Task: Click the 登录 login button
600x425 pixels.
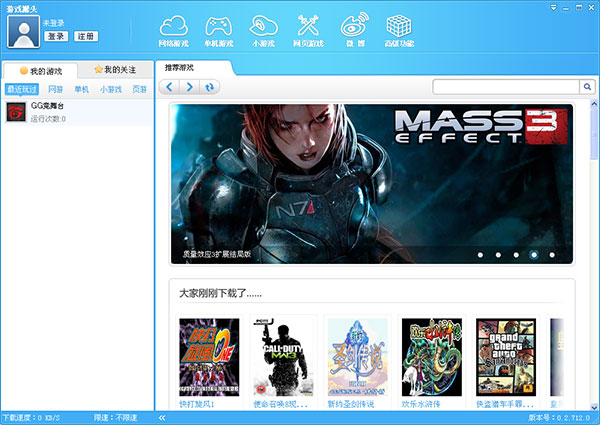Action: 56,36
